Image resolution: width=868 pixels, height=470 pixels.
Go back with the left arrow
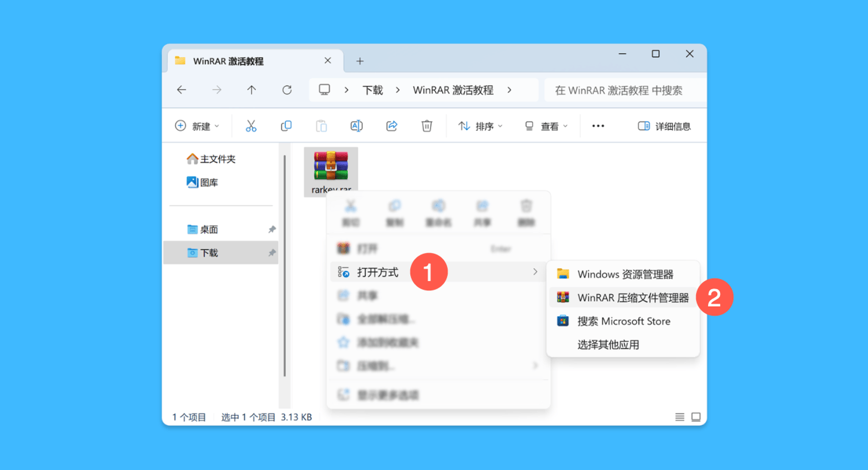(181, 90)
